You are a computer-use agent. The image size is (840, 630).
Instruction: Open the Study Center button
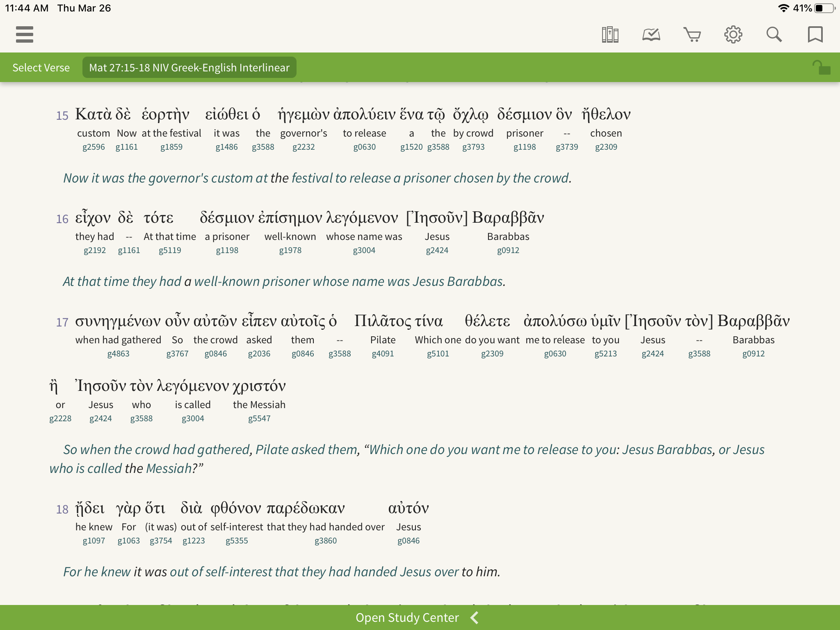click(420, 617)
